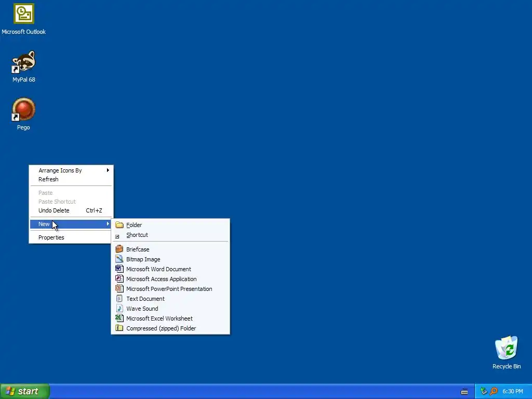Image resolution: width=532 pixels, height=399 pixels.
Task: Choose Bitmap Image label
Action: pyautogui.click(x=143, y=259)
